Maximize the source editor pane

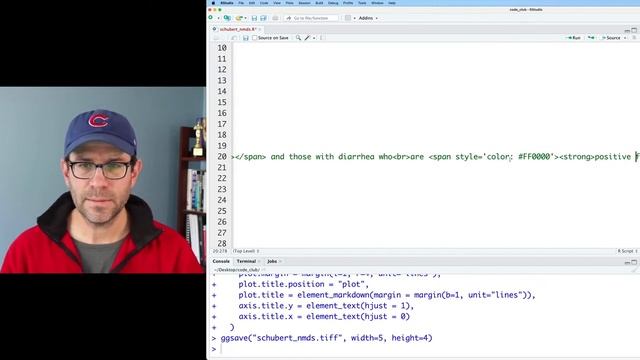[634, 30]
